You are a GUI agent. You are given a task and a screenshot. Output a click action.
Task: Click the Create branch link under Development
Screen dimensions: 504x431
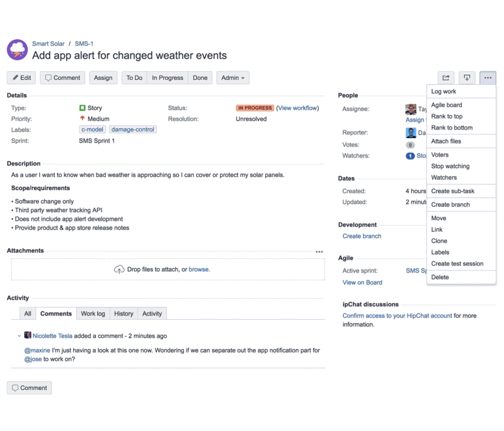[362, 236]
